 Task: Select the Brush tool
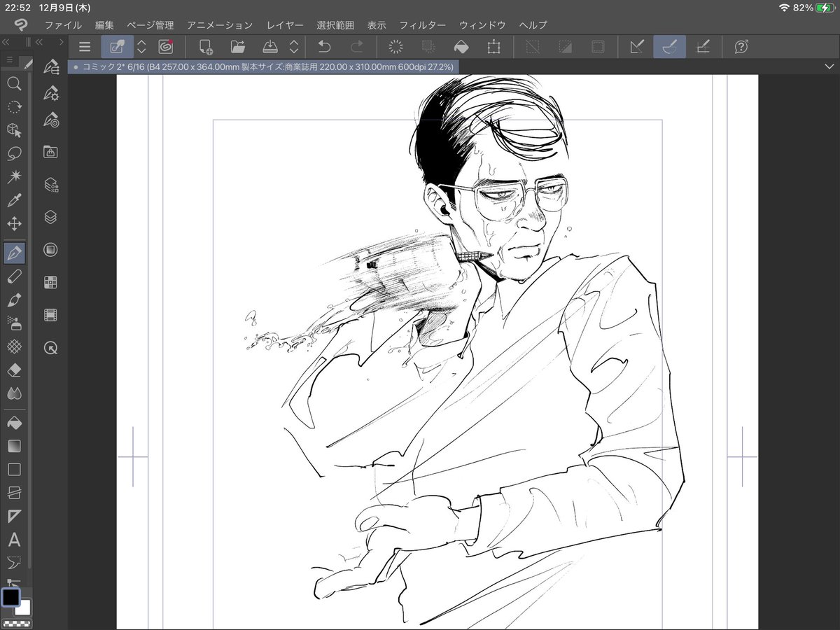pos(13,300)
